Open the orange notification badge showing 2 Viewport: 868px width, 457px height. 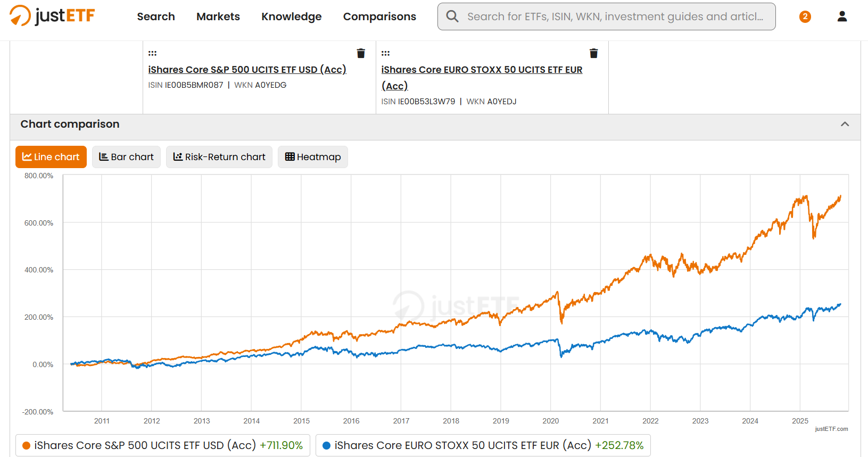pos(805,16)
